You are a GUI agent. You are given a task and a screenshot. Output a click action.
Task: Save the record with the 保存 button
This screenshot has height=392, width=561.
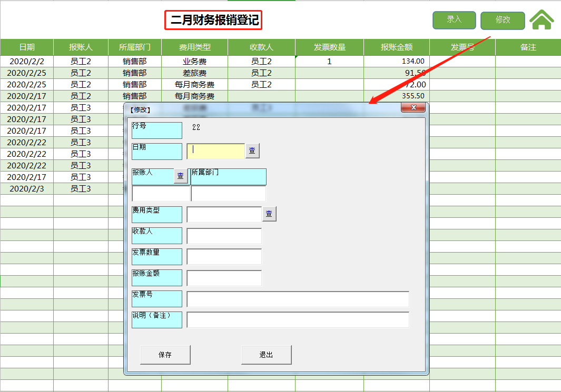(165, 355)
